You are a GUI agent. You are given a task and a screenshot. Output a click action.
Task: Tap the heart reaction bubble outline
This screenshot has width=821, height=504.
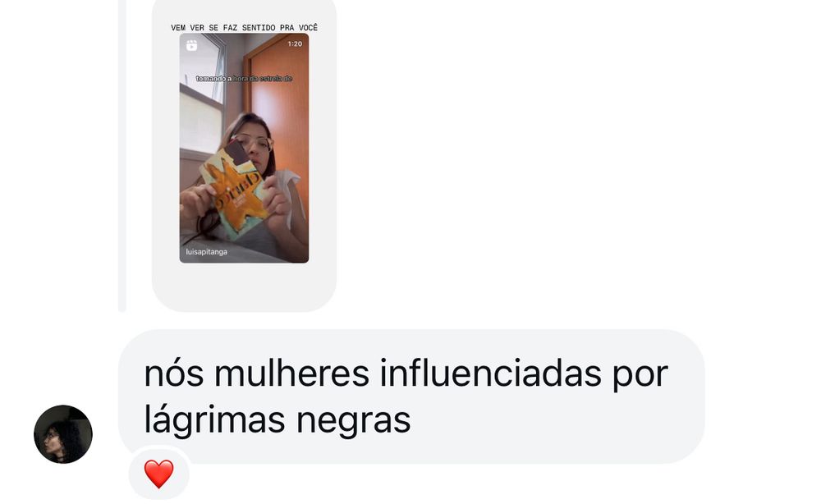158,474
